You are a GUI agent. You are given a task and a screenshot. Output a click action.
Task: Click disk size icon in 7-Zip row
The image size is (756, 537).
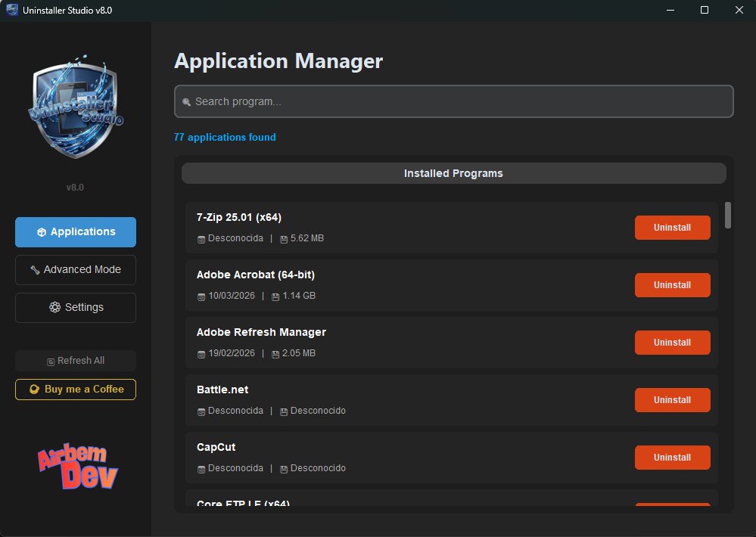tap(284, 239)
